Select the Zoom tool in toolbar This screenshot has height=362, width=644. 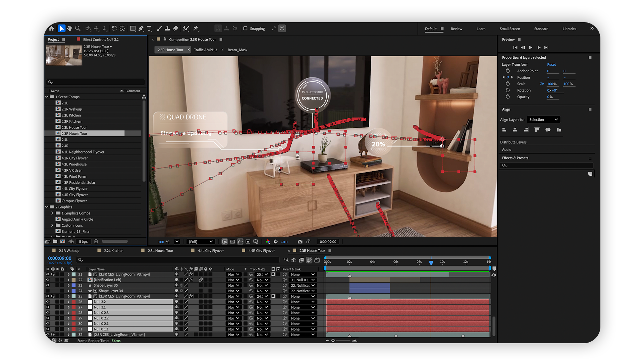pos(78,28)
